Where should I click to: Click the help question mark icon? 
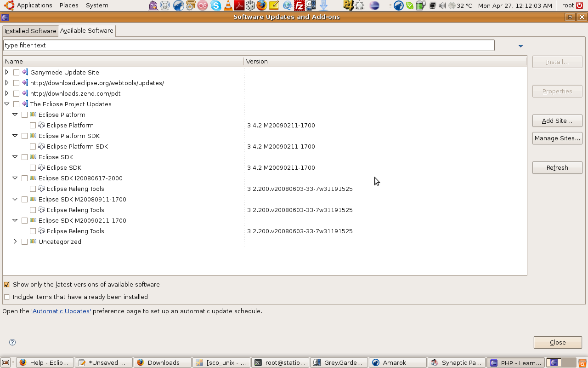(12, 342)
